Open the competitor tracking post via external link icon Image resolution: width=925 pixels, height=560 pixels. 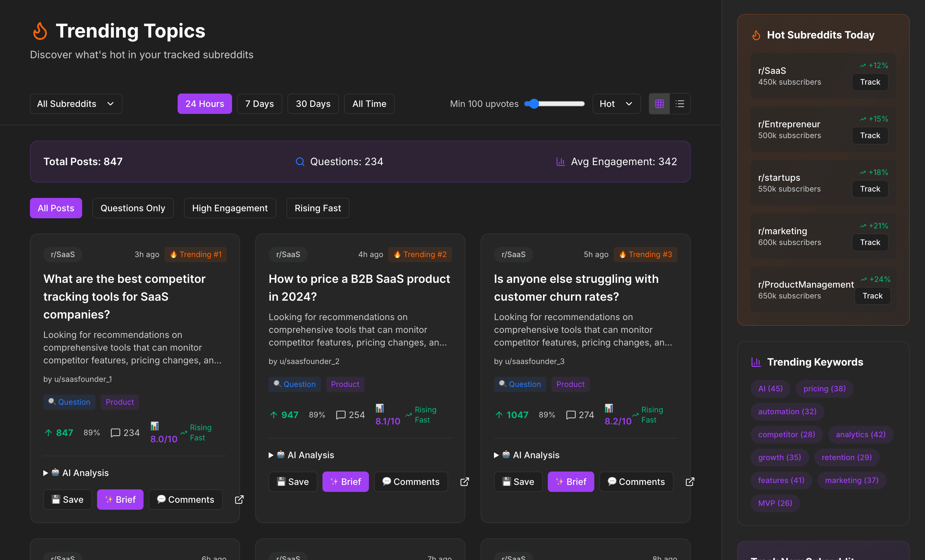239,499
